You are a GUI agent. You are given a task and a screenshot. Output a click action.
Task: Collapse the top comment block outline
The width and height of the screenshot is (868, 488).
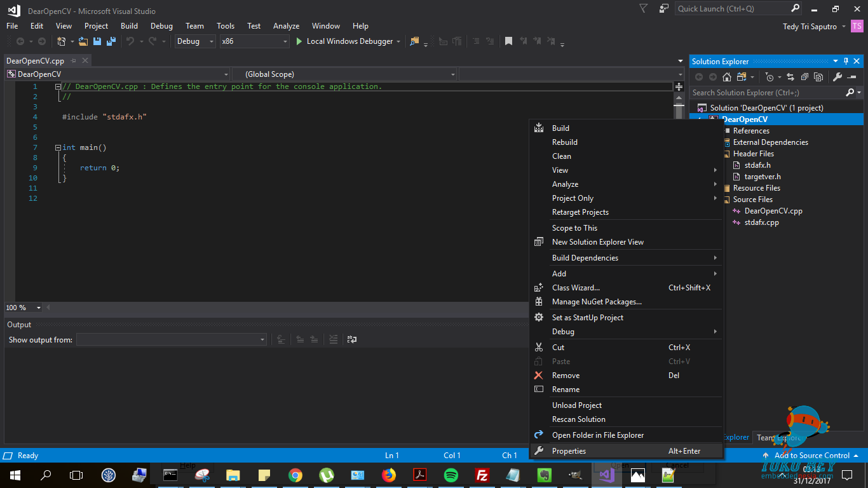click(58, 86)
